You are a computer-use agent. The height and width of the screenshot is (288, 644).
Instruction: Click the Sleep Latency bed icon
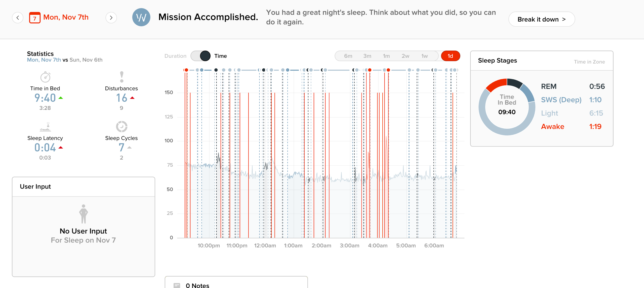45,127
